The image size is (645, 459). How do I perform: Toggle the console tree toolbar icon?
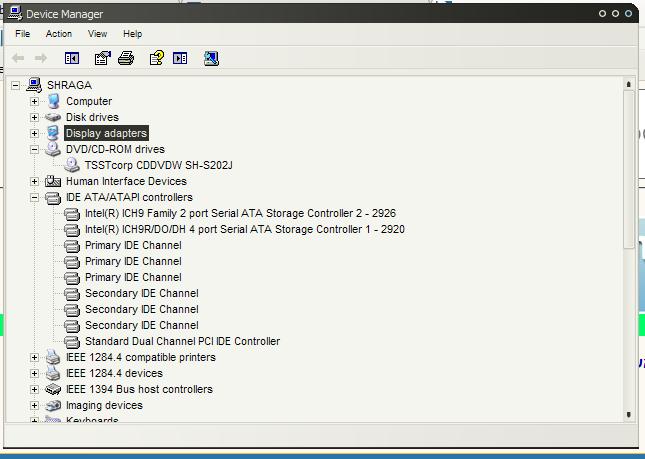pos(72,59)
